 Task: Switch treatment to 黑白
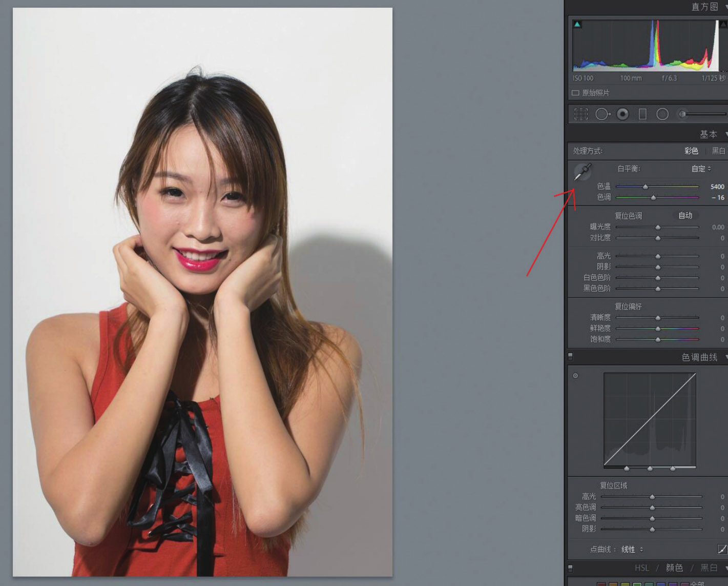718,151
